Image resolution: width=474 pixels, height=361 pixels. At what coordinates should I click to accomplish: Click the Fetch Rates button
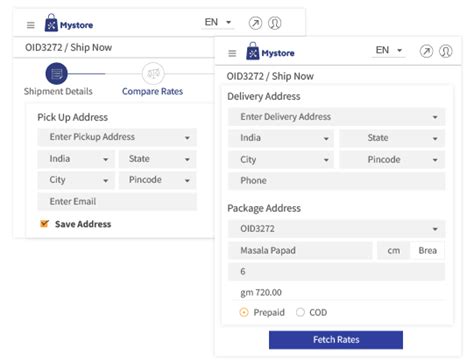pos(336,340)
